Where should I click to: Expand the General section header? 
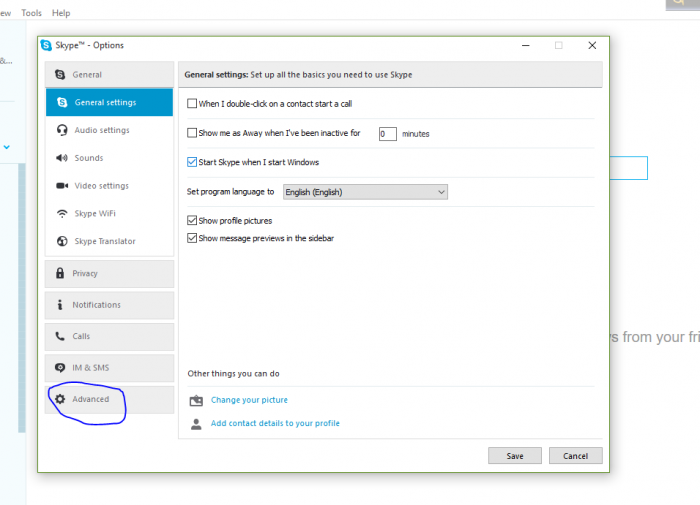(109, 75)
